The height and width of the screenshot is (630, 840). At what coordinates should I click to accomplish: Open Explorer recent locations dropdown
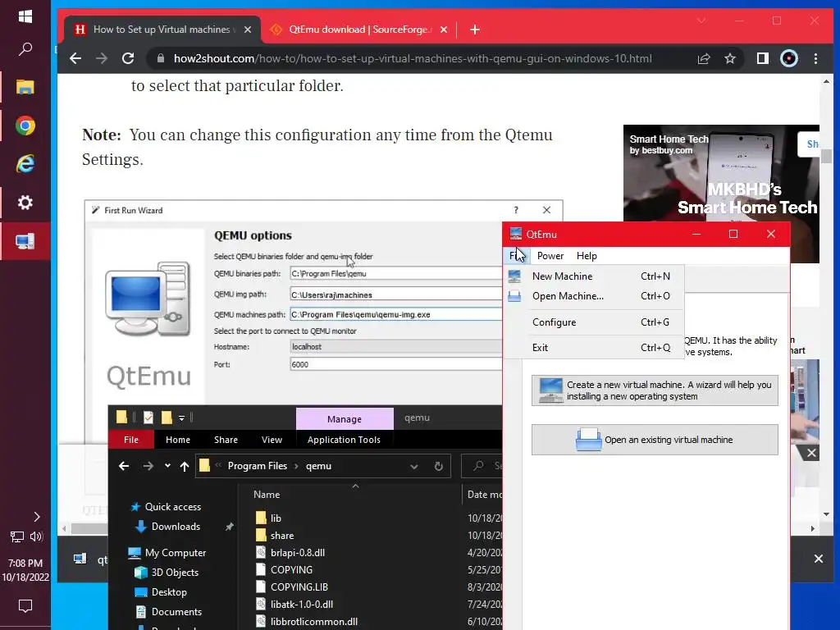coord(167,466)
